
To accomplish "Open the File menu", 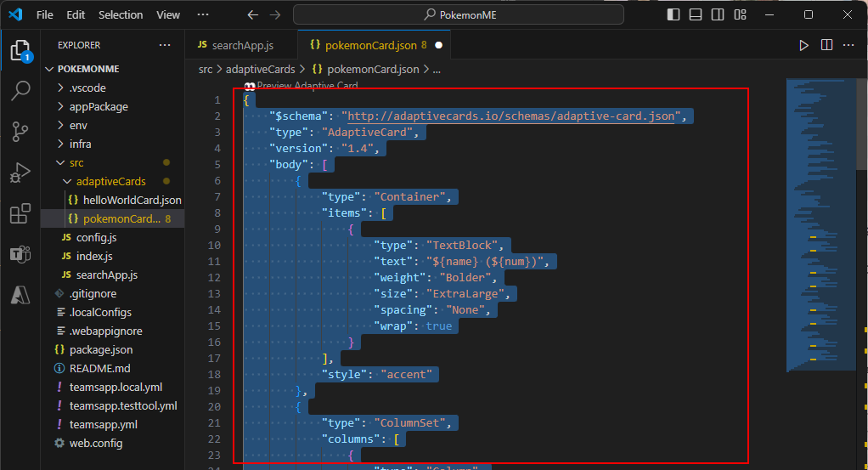I will click(45, 15).
